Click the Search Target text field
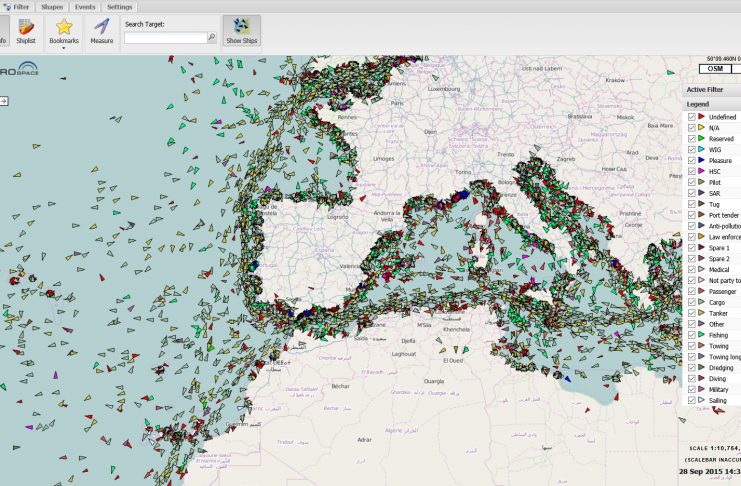Image resolution: width=741 pixels, height=486 pixels. pos(165,38)
